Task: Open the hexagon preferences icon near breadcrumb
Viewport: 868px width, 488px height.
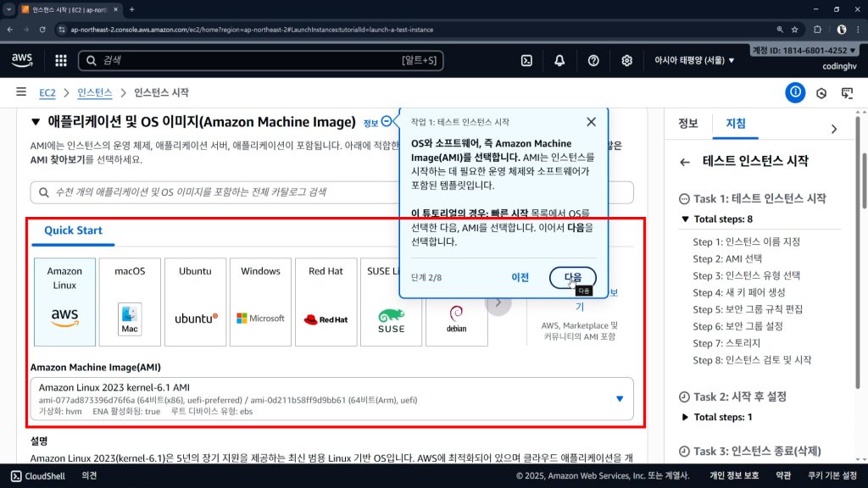Action: (x=821, y=93)
